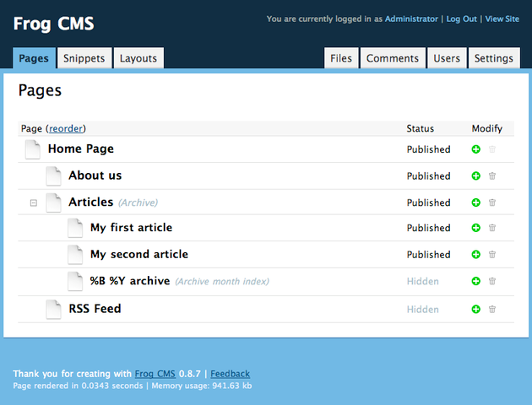Delete the Articles page
The height and width of the screenshot is (405, 532).
(492, 202)
